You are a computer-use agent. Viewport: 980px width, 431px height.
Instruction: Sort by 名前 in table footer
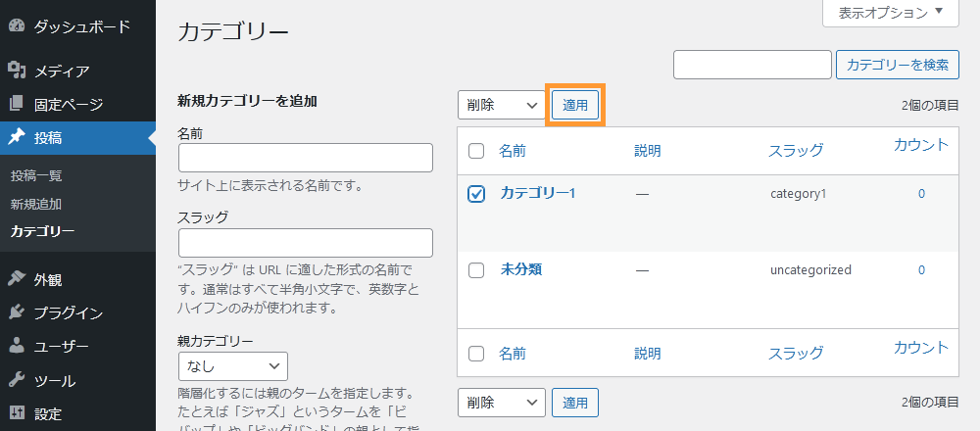[513, 354]
